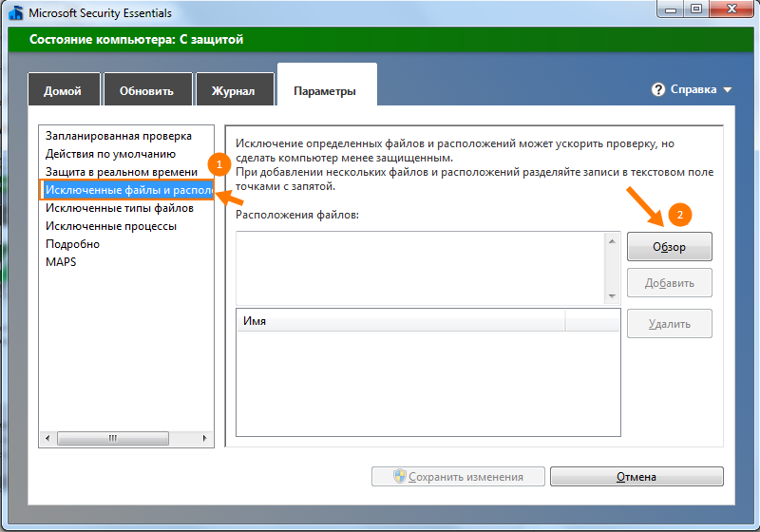Click the Справка help question mark icon
760x532 pixels.
[x=657, y=89]
